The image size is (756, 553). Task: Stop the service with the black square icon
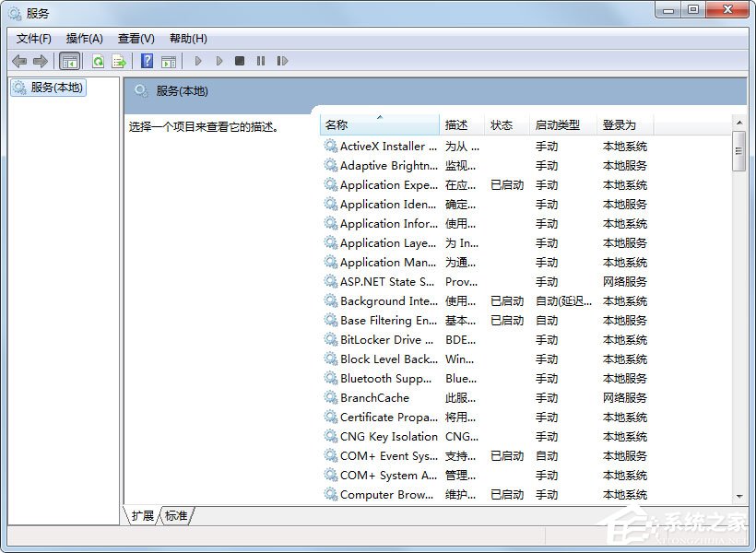(x=239, y=61)
